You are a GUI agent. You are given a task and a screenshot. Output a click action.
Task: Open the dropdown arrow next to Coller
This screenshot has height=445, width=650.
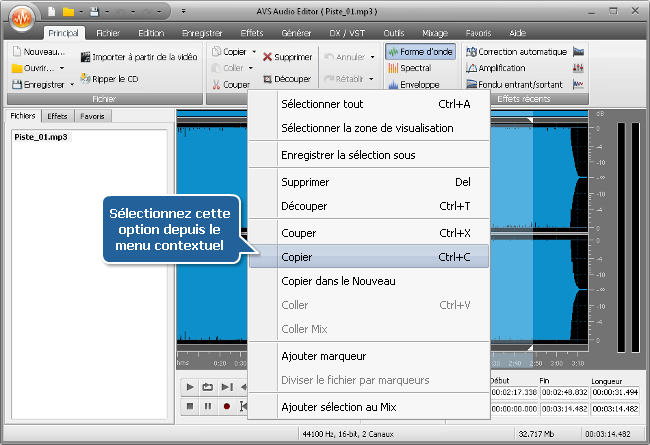point(250,68)
